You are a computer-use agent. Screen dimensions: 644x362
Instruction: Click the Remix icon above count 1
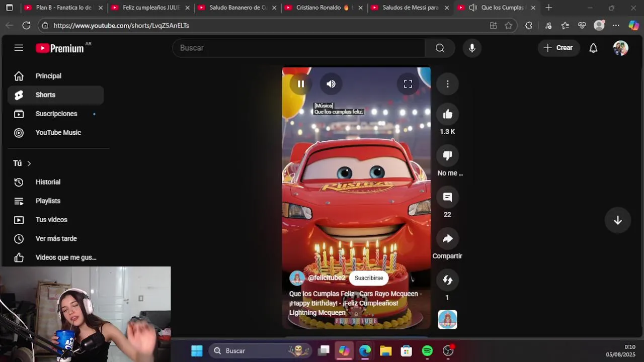point(447,280)
